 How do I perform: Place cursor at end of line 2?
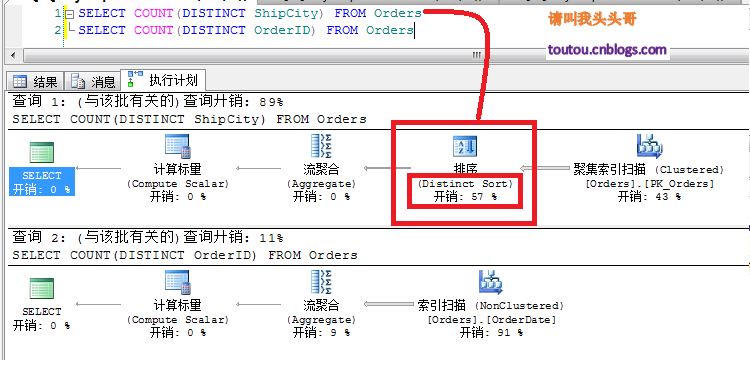(414, 30)
